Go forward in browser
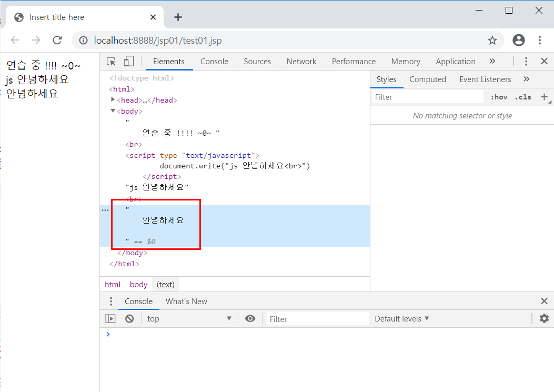Viewport: 554px width, 392px height. pyautogui.click(x=36, y=41)
